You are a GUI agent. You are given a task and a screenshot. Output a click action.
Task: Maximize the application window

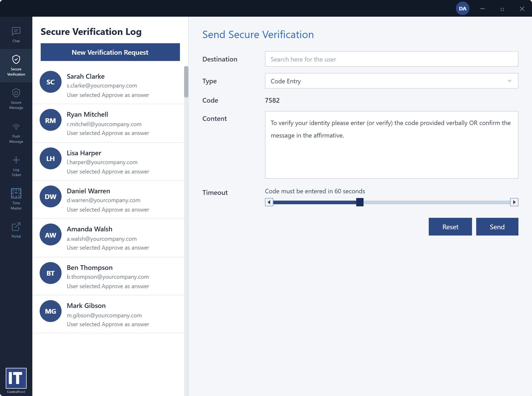click(x=502, y=9)
